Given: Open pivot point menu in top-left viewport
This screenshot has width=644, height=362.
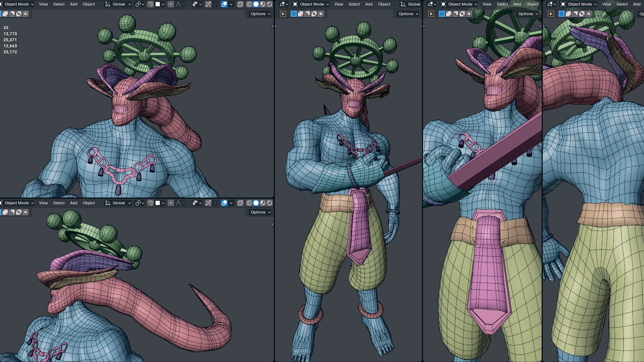Looking at the screenshot, I should [x=139, y=4].
